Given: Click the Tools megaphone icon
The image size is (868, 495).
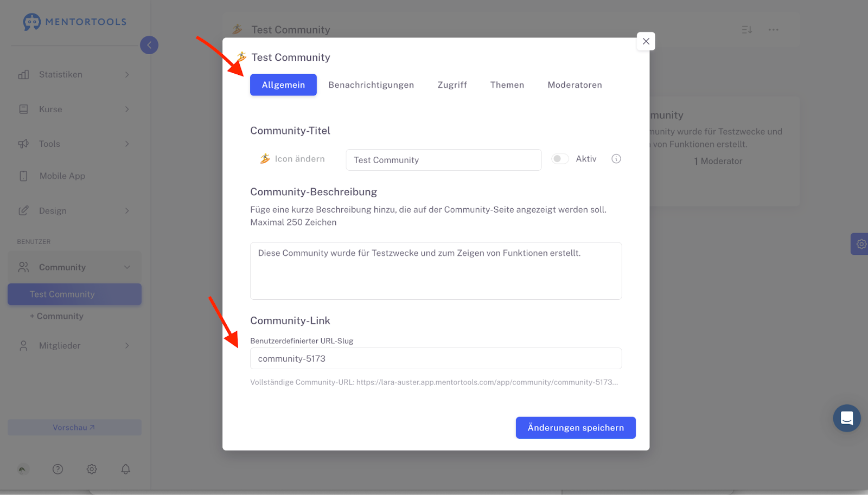Looking at the screenshot, I should pos(23,144).
